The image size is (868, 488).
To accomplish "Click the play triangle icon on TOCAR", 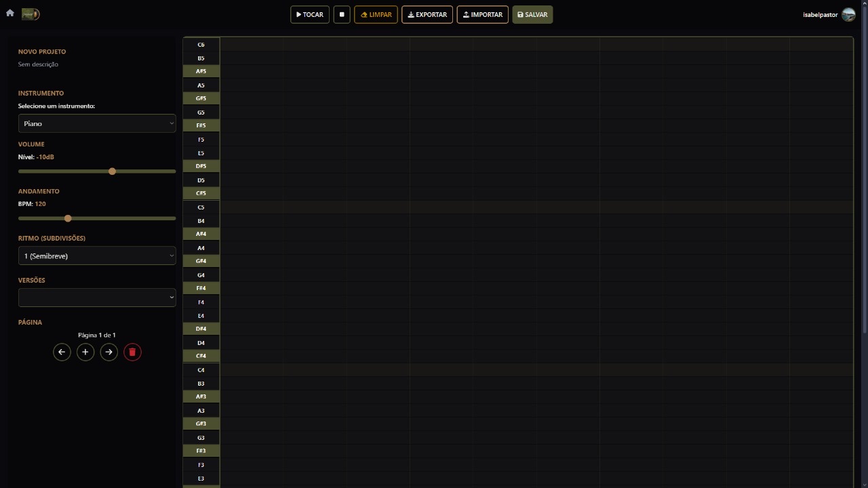I will [298, 14].
